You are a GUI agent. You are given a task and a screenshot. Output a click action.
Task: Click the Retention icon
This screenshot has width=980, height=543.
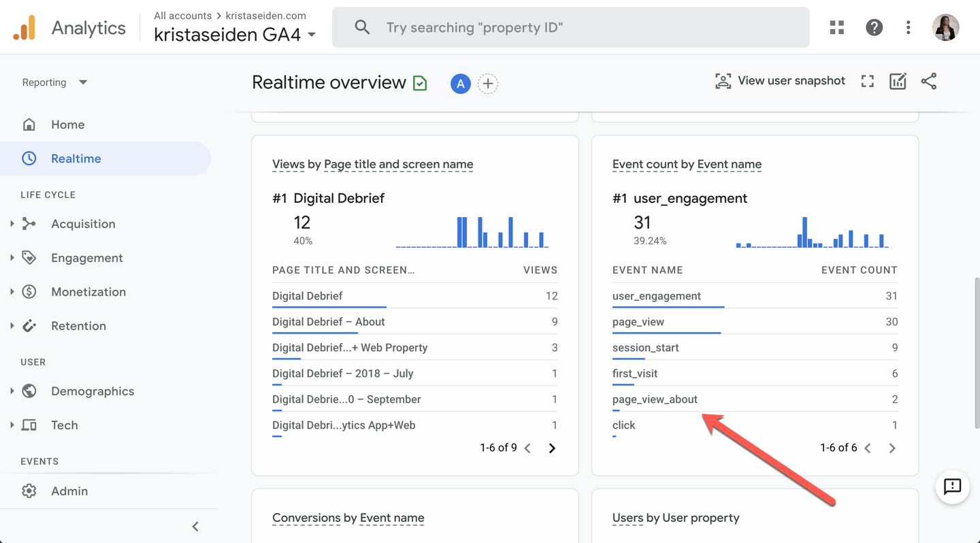(x=29, y=326)
